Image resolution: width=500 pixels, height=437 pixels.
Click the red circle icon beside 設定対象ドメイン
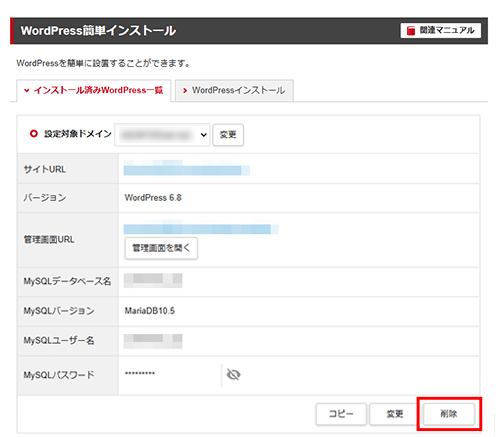(34, 134)
